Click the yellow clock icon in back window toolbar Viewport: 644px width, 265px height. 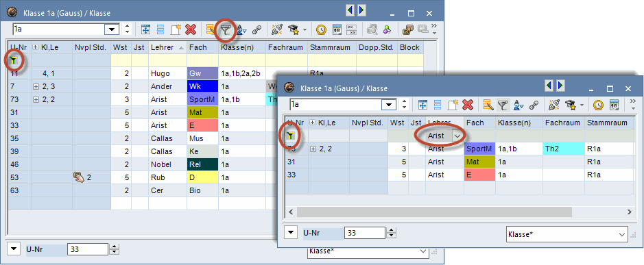coord(321,29)
